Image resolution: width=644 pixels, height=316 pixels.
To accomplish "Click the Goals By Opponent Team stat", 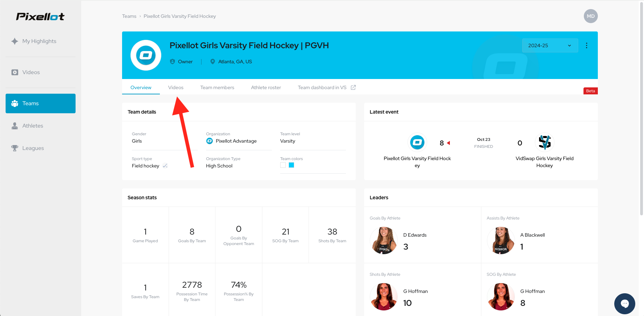I will (x=239, y=235).
